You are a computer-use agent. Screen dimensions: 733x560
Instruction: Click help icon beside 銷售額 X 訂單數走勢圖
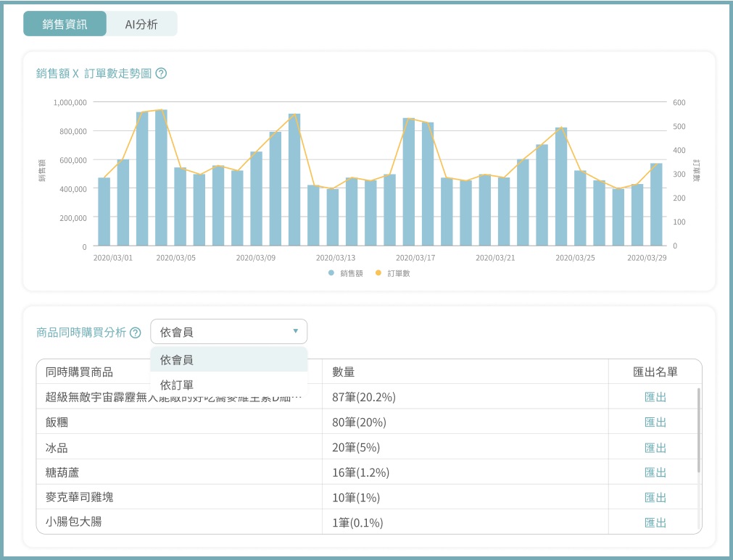(x=162, y=73)
